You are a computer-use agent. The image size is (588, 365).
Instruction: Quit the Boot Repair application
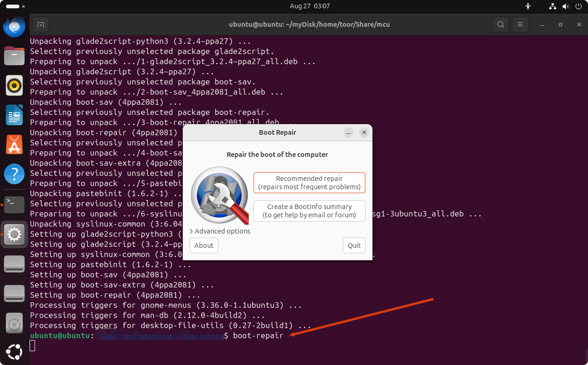(354, 245)
